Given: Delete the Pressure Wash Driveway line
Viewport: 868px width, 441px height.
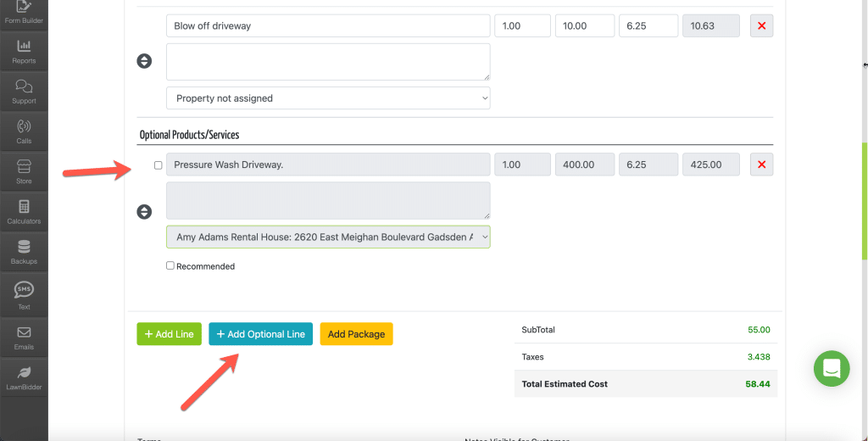Looking at the screenshot, I should click(x=762, y=165).
